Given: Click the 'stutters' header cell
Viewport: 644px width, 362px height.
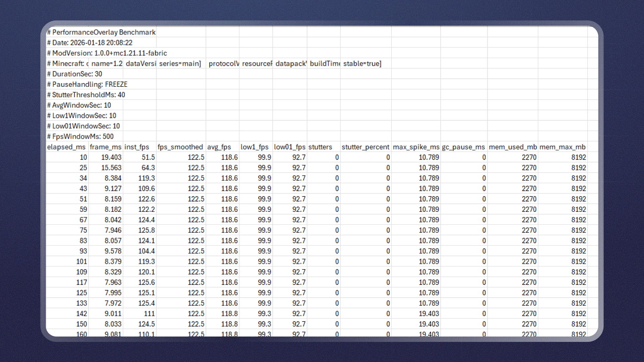Looking at the screenshot, I should (324, 147).
